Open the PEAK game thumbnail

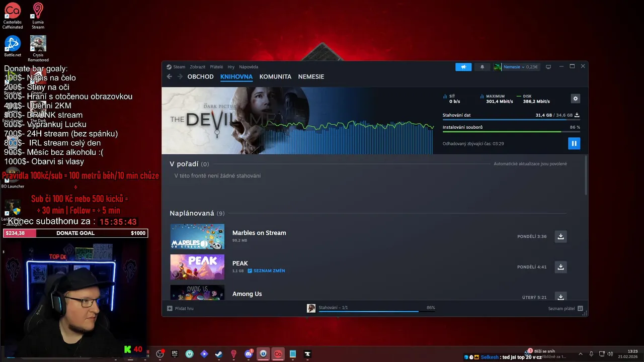(x=197, y=267)
